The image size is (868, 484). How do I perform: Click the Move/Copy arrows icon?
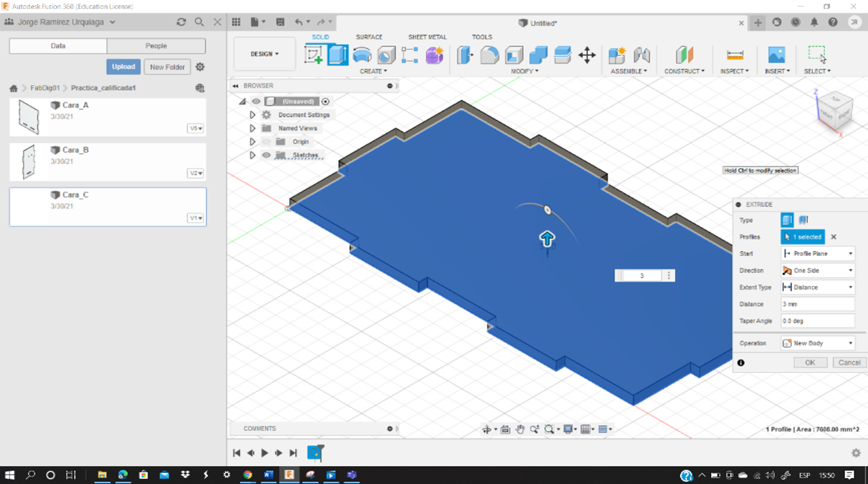587,56
